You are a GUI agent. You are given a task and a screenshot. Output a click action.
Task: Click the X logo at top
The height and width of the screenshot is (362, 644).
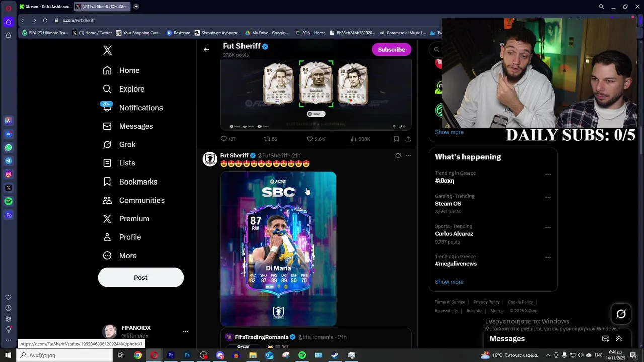coord(107,50)
